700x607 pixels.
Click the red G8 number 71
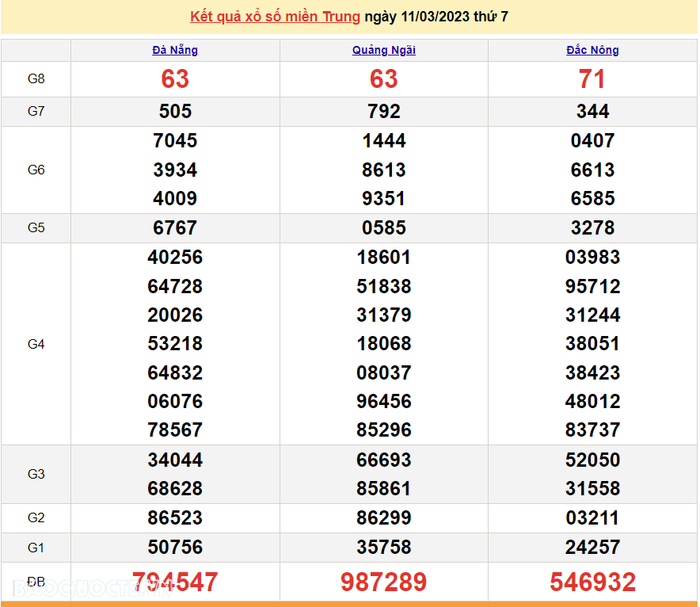(592, 79)
